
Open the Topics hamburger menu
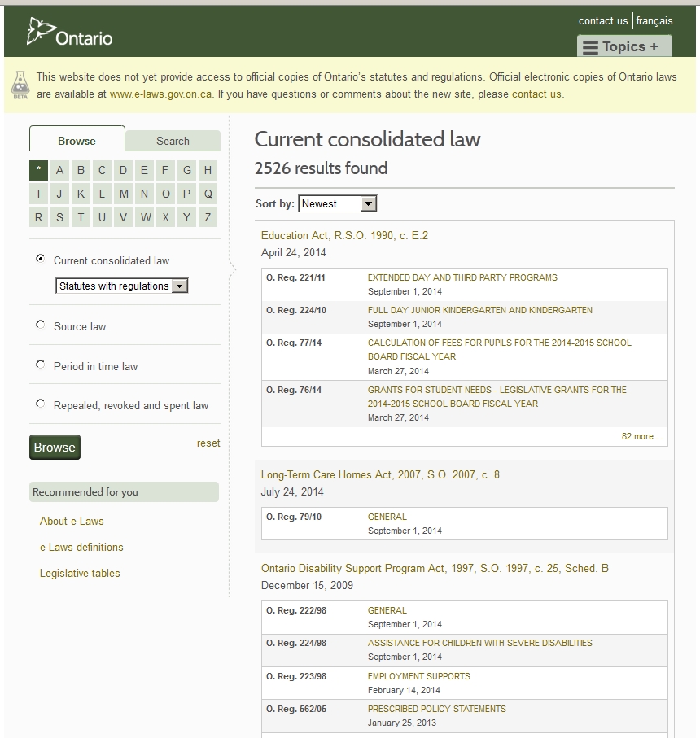(x=624, y=46)
